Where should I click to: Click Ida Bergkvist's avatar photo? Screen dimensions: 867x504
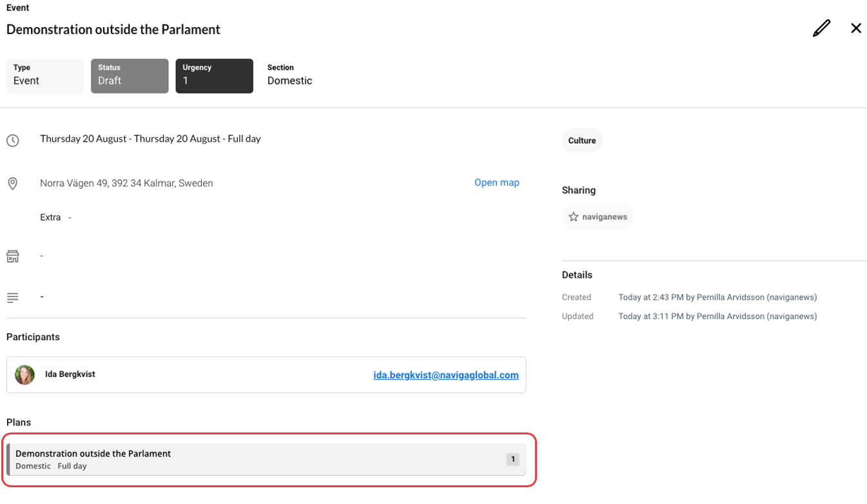point(25,374)
